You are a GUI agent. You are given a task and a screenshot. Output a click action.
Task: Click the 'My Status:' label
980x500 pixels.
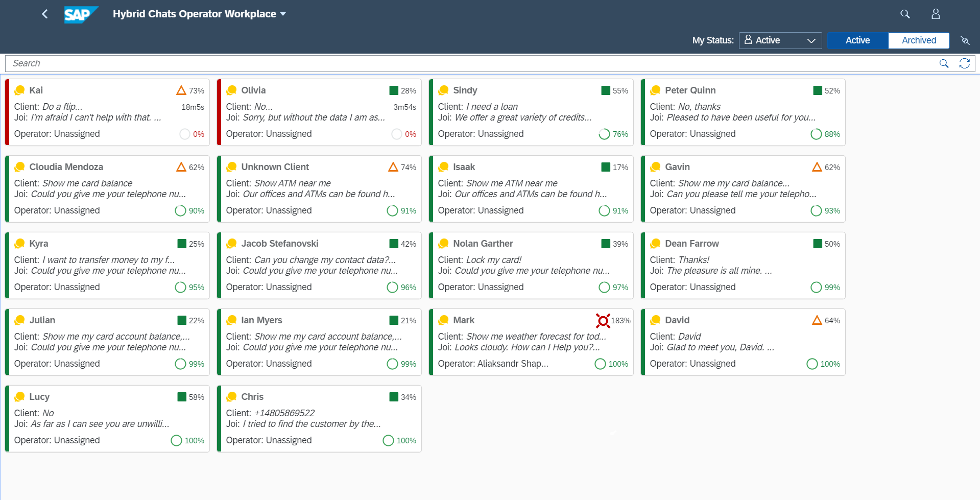[713, 40]
